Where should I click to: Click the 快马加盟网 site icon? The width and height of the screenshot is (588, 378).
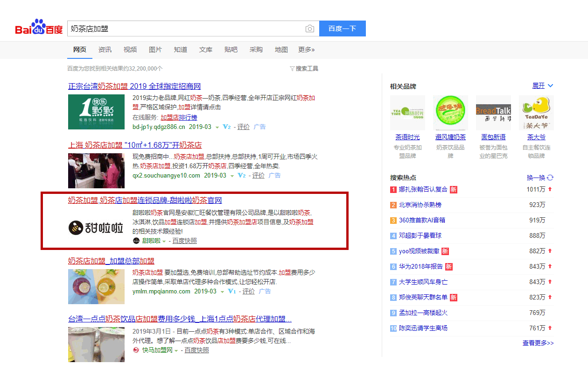pyautogui.click(x=136, y=350)
